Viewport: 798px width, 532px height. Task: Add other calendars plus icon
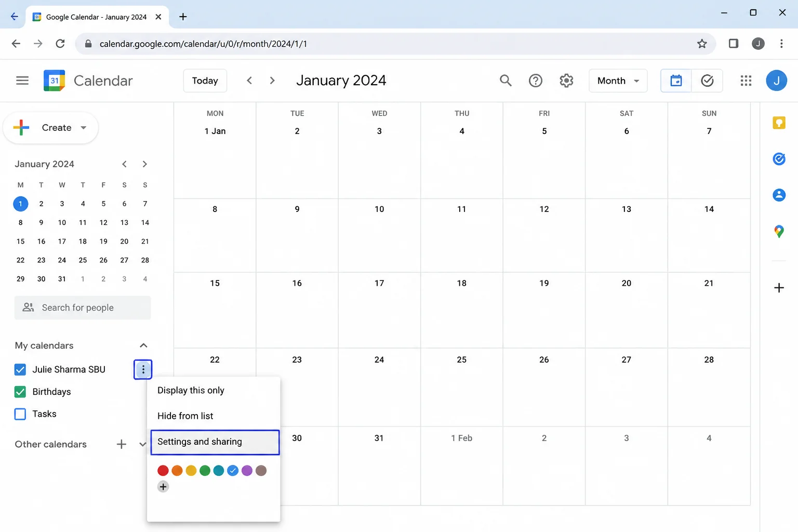coord(121,444)
